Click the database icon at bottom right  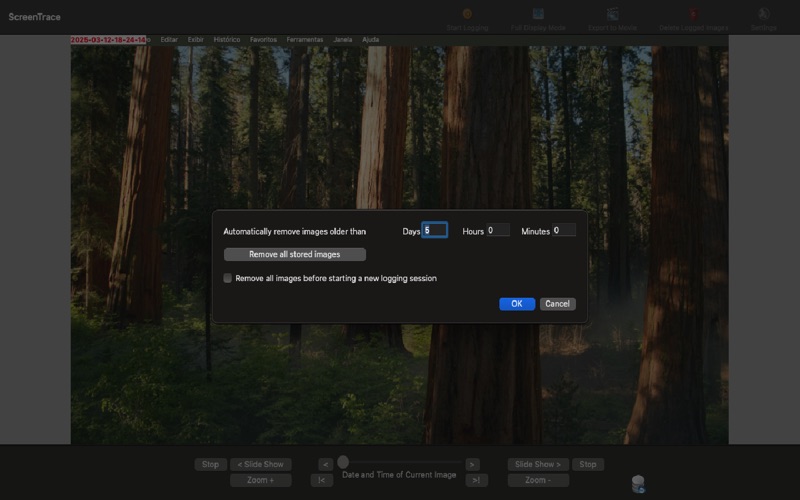tap(638, 484)
